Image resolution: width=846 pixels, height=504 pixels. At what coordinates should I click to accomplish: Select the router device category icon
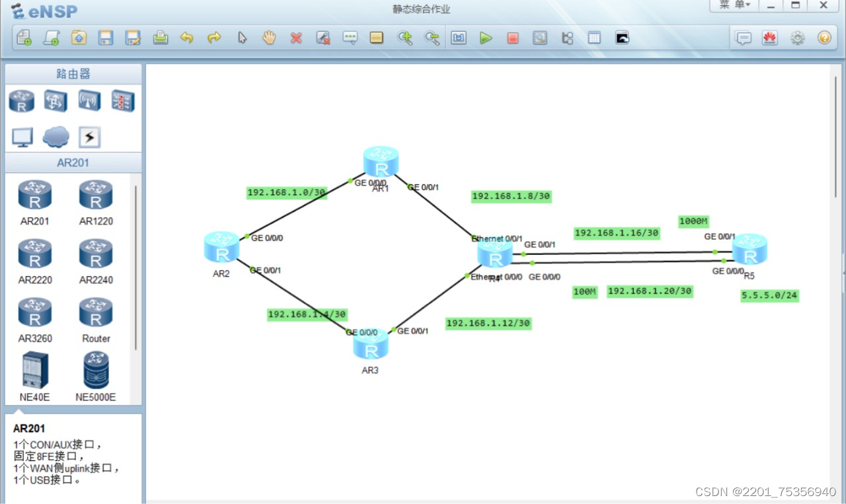[x=22, y=101]
